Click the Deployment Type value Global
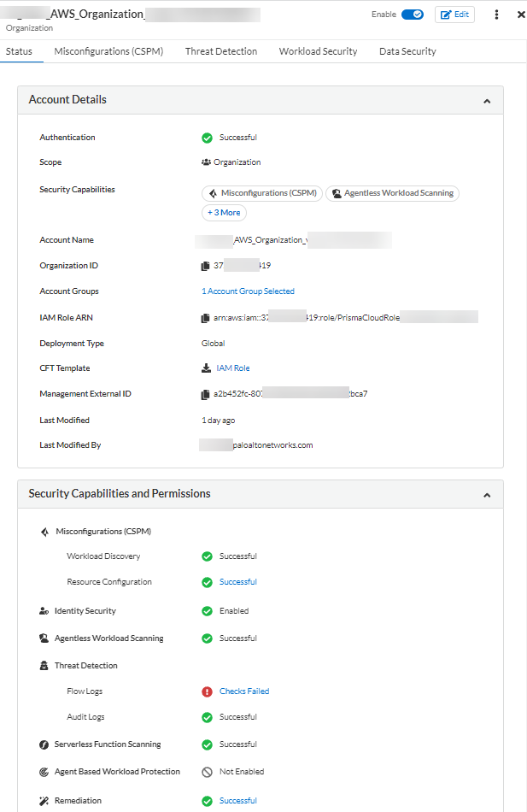 point(213,344)
